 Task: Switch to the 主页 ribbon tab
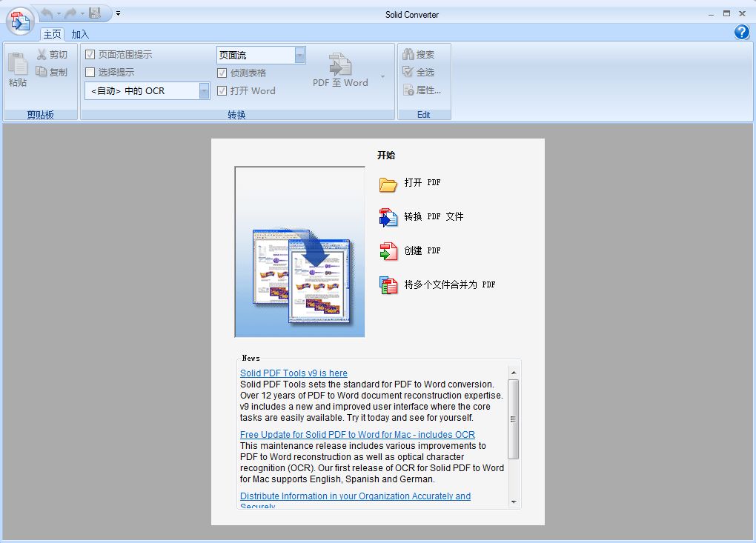pos(52,34)
